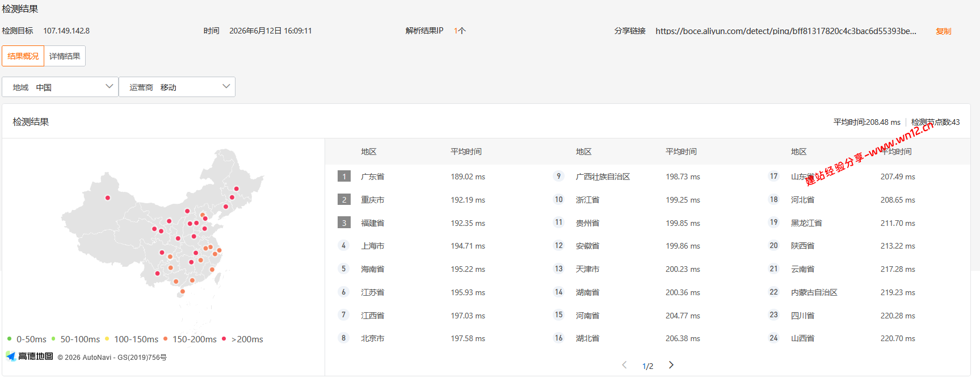Screen dimensions: 980x382
Task: Click rank 24 badge for 山西省
Action: pos(774,338)
